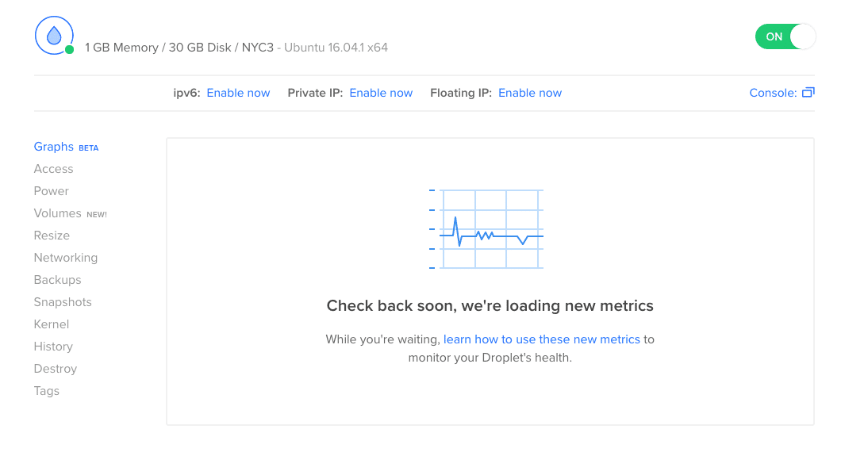The image size is (868, 475).
Task: Open the Networking section
Action: pyautogui.click(x=66, y=257)
